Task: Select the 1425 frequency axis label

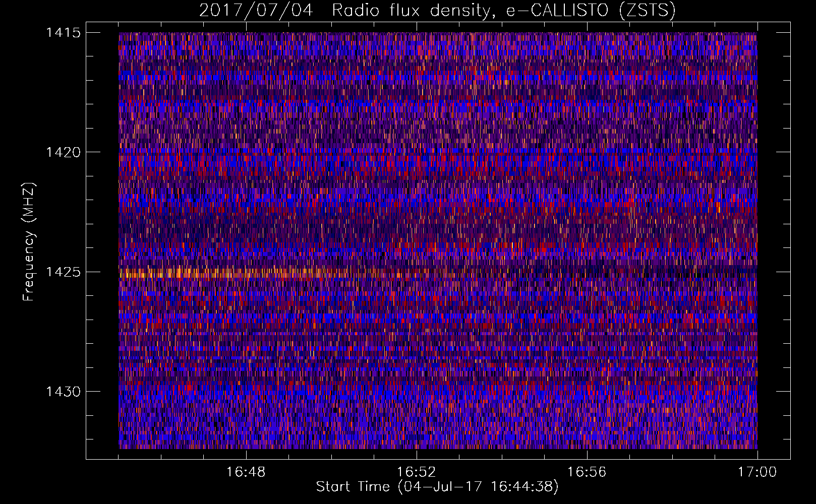Action: coord(63,272)
